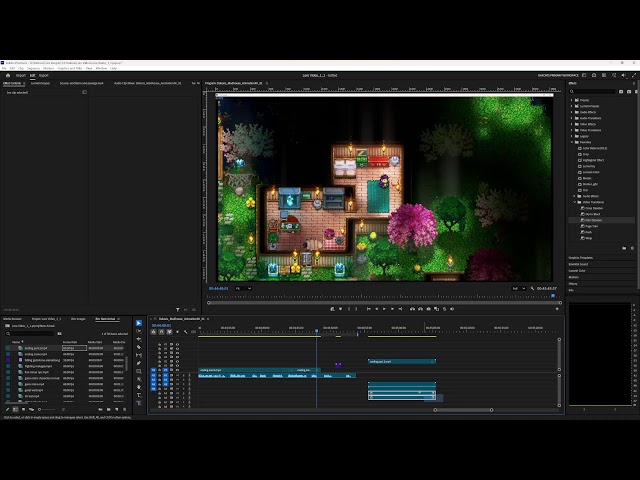
Task: Export frame with the camera icon
Action: pos(429,309)
